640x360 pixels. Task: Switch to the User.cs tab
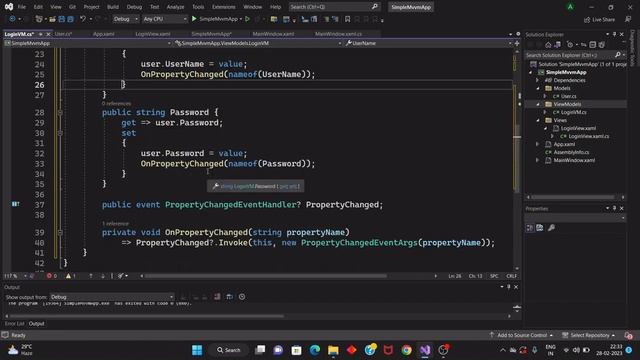[63, 34]
